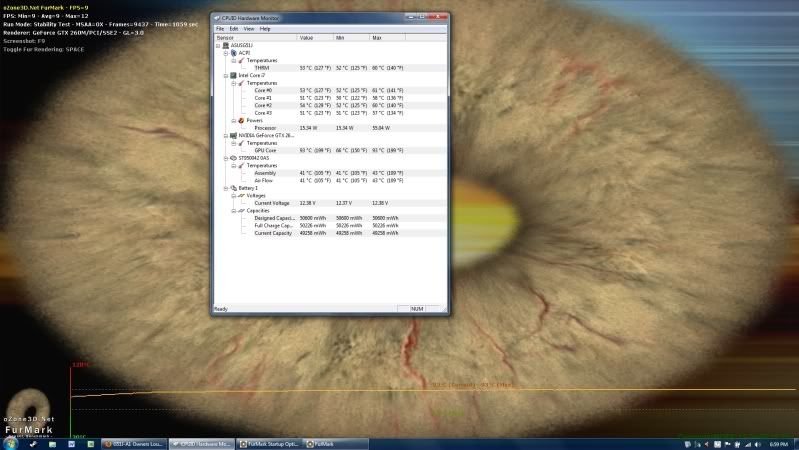Select the Current Capacity row
This screenshot has height=450, width=799.
click(330, 233)
